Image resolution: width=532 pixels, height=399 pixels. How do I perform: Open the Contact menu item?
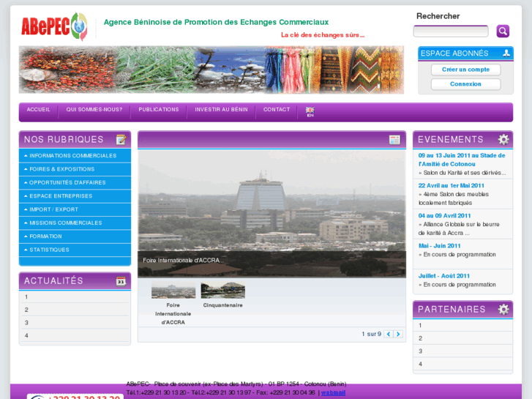tap(277, 110)
